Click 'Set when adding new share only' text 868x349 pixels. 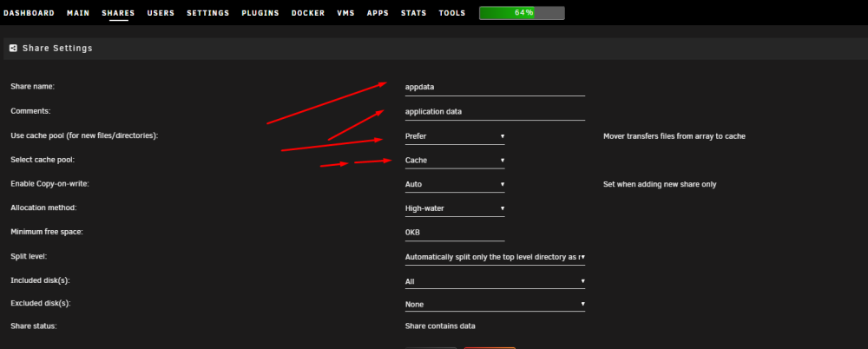[x=660, y=184]
